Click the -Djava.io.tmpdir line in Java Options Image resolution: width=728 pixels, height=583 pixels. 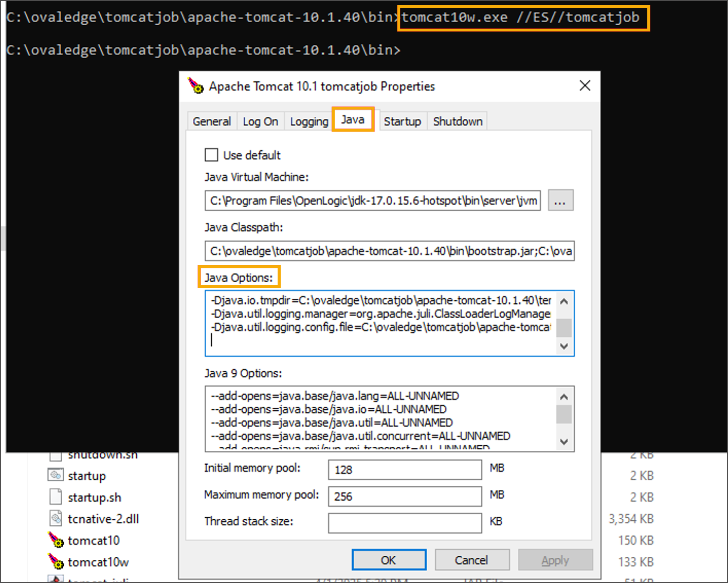(381, 300)
